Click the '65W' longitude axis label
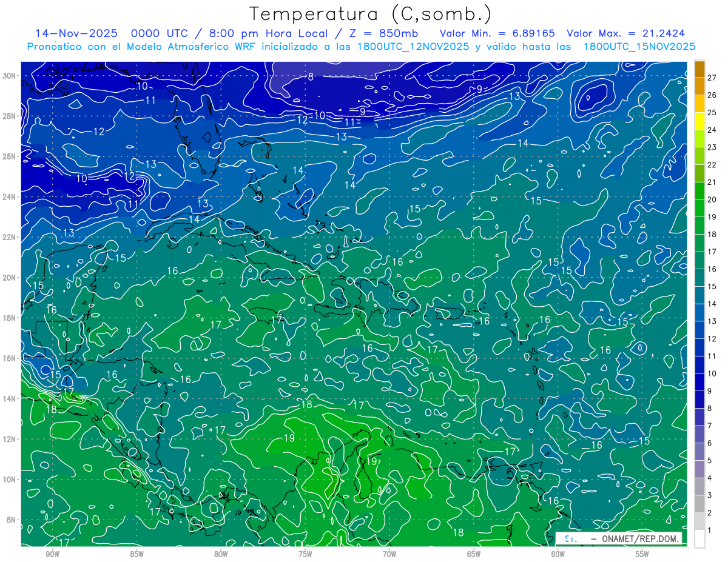The height and width of the screenshot is (562, 728). click(x=474, y=554)
